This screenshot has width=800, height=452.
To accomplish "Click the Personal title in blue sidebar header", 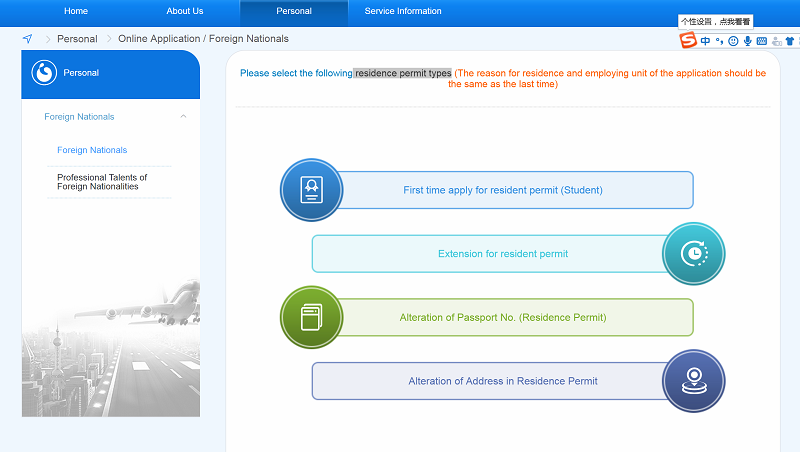I will (x=81, y=73).
